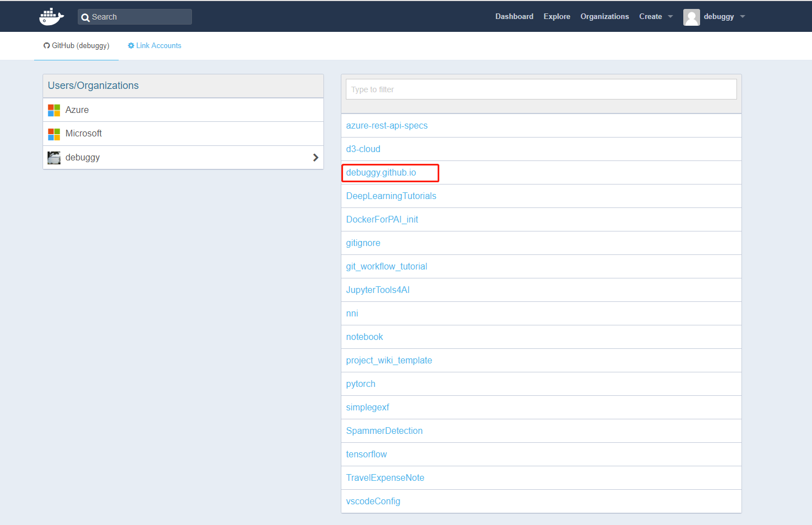Select the nni repository
812x525 pixels.
[x=352, y=314]
